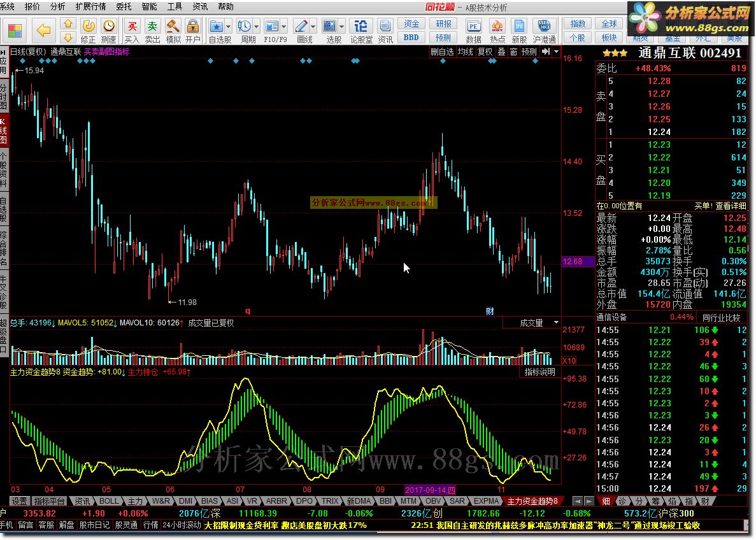Expand the 画线 dropdown arrow
756x540 pixels.
(313, 27)
